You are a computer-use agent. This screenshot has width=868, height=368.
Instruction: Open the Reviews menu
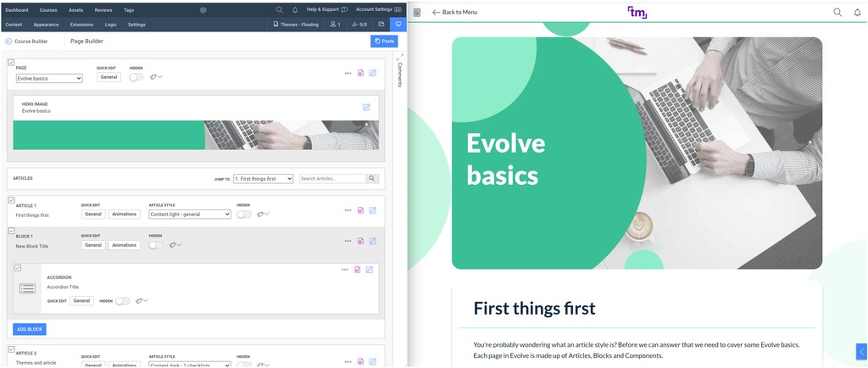click(x=103, y=10)
